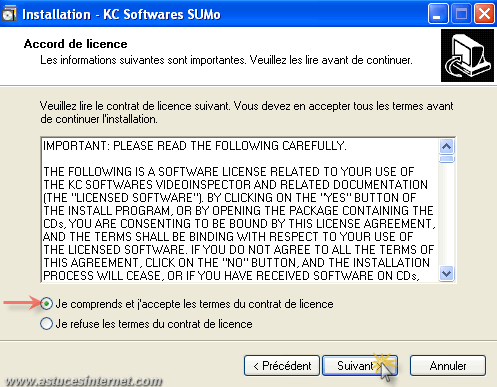Minimize the installation window

coord(438,14)
